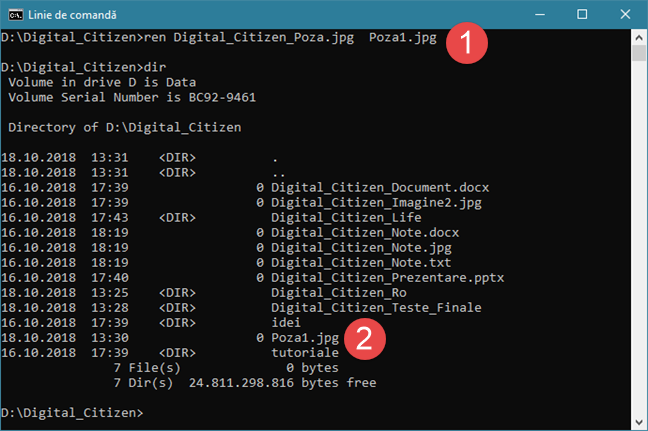
Task: Click the Digital_Citizen_Teste_Finale folder entry
Action: tap(376, 307)
